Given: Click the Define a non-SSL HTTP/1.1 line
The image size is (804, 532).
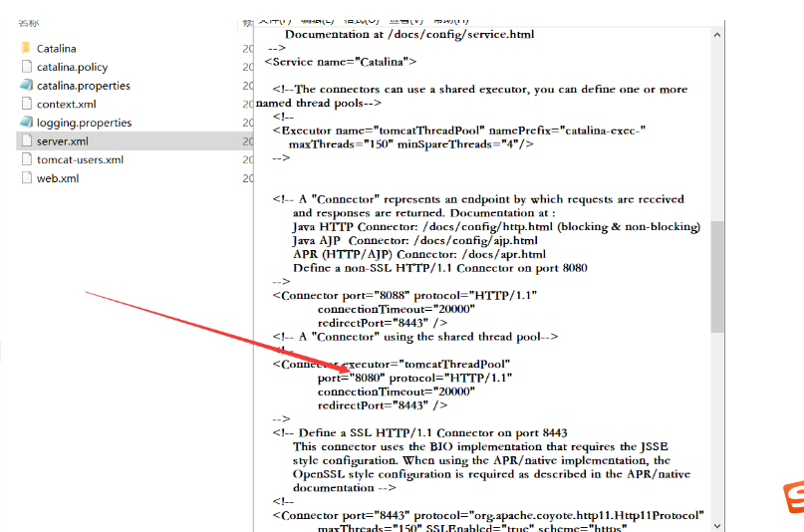Looking at the screenshot, I should coord(440,268).
